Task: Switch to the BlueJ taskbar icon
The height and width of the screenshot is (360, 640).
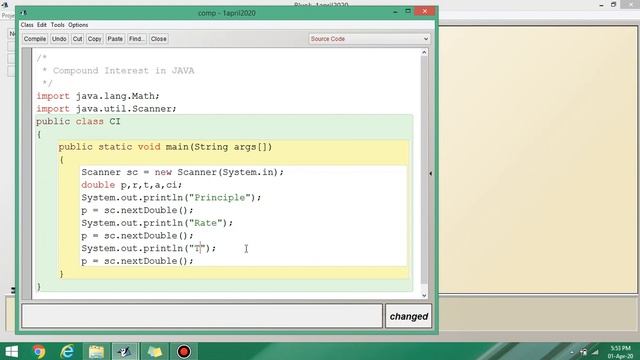Action: click(x=125, y=351)
